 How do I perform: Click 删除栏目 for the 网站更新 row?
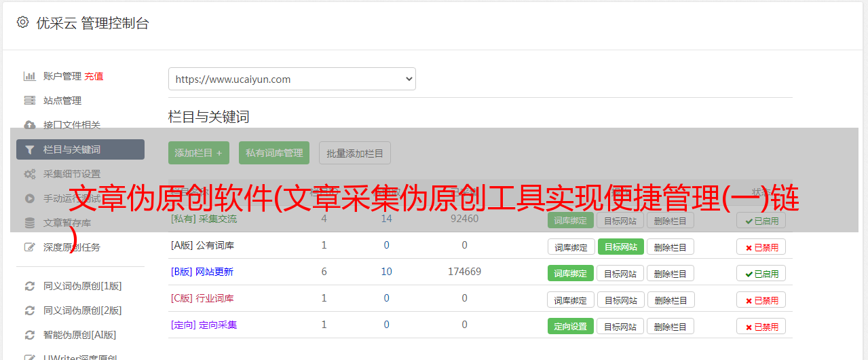[x=671, y=273]
